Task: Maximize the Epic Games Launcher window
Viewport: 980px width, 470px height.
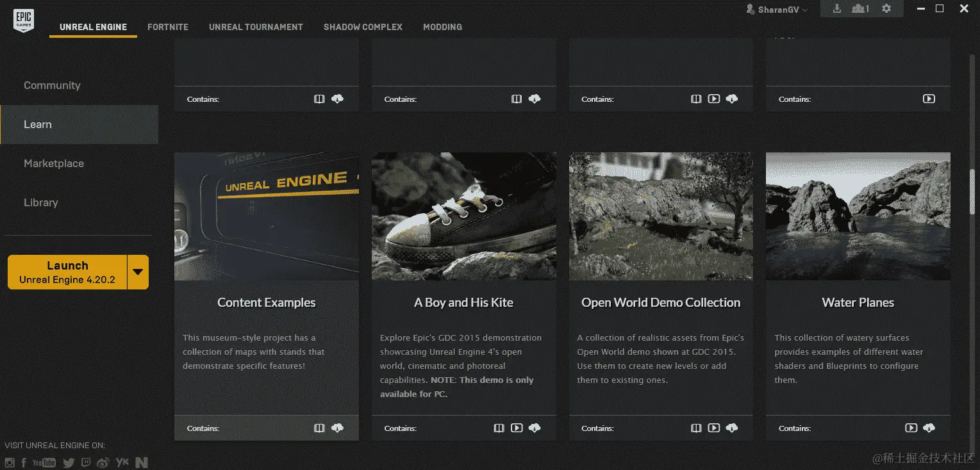Action: point(940,8)
